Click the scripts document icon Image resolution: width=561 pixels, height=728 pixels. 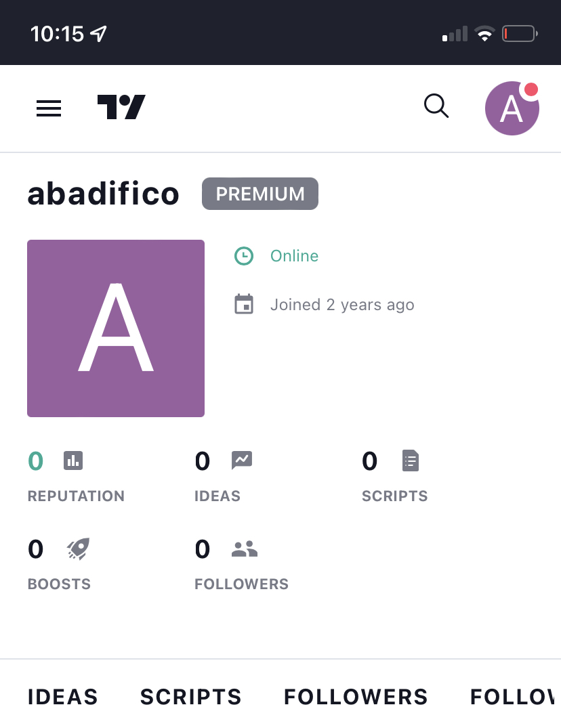[x=410, y=461]
